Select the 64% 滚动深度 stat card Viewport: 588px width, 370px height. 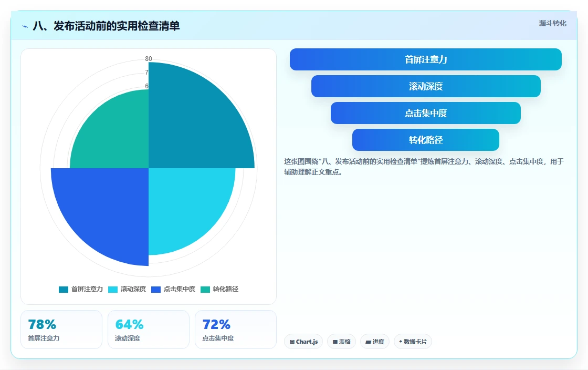coord(149,330)
